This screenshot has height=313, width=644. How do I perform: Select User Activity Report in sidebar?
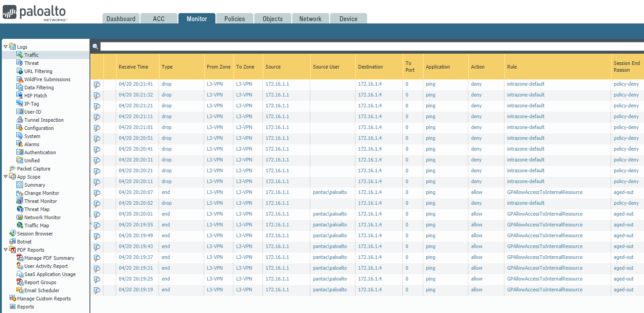(46, 266)
